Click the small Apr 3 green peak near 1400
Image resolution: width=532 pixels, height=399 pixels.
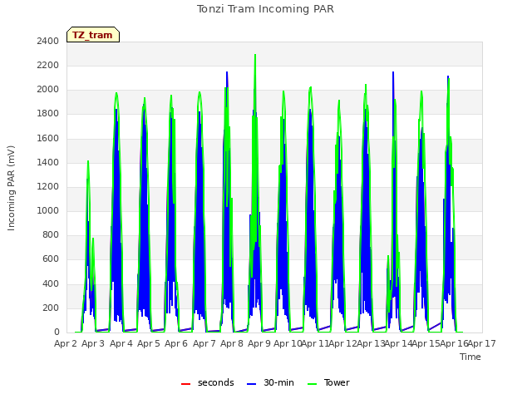pyautogui.click(x=88, y=162)
